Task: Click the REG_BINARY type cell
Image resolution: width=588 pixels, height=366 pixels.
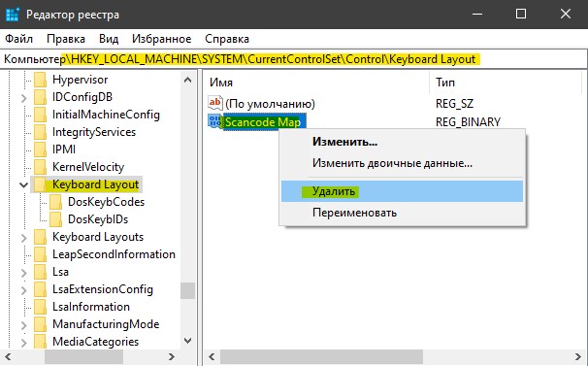Action: click(x=468, y=122)
